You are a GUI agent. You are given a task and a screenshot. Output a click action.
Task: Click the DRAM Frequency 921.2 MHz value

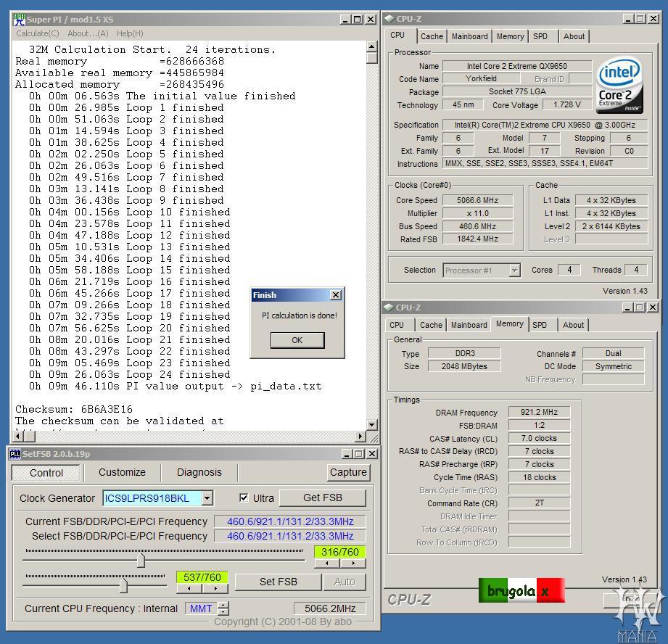(x=539, y=412)
